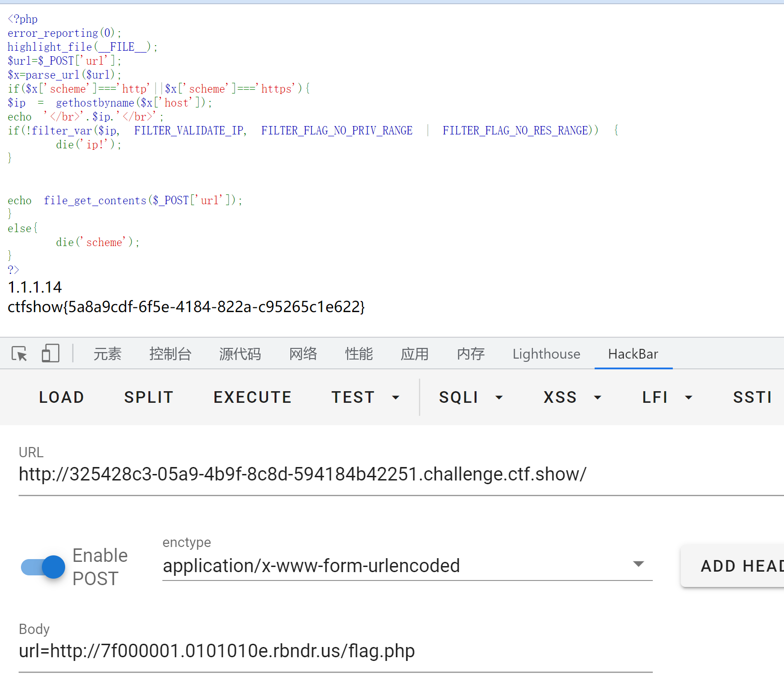The image size is (784, 687).
Task: Click the SPLIT button in HackBar
Action: coord(149,397)
